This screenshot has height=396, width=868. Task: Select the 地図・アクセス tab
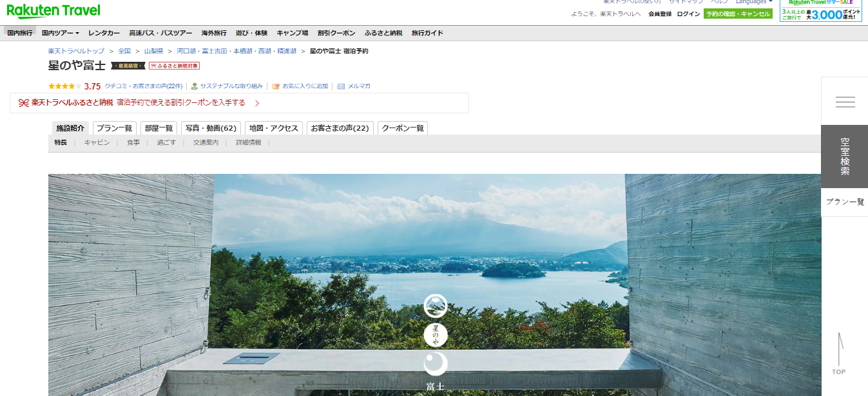point(274,128)
